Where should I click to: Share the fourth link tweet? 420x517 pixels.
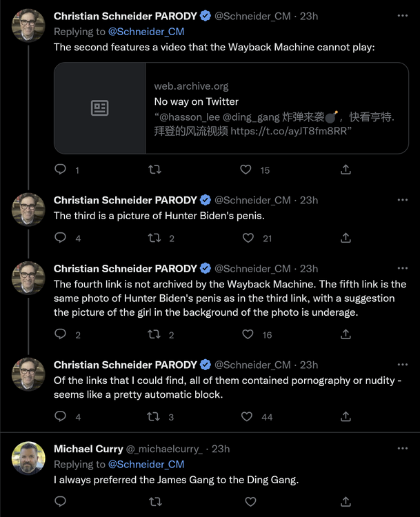tap(346, 334)
